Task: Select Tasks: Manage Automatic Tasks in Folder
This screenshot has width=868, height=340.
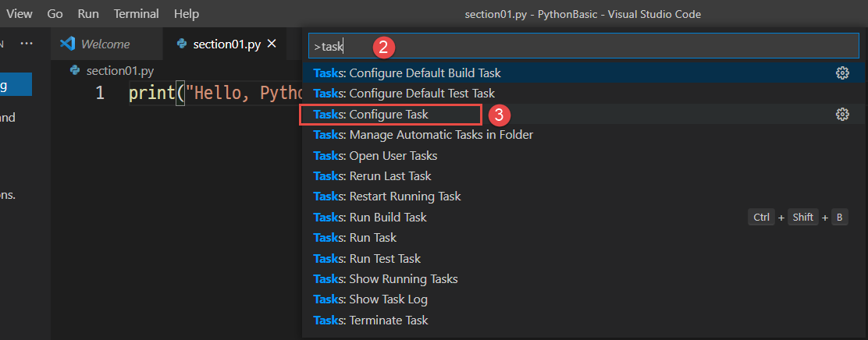Action: tap(583, 135)
